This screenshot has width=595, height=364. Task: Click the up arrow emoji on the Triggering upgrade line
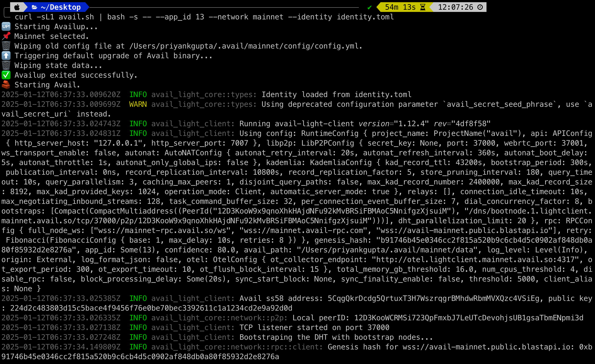pos(6,56)
